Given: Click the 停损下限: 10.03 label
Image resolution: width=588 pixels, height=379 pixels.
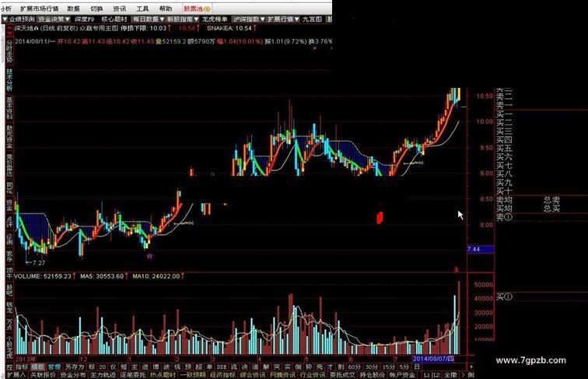Looking at the screenshot, I should click(143, 28).
